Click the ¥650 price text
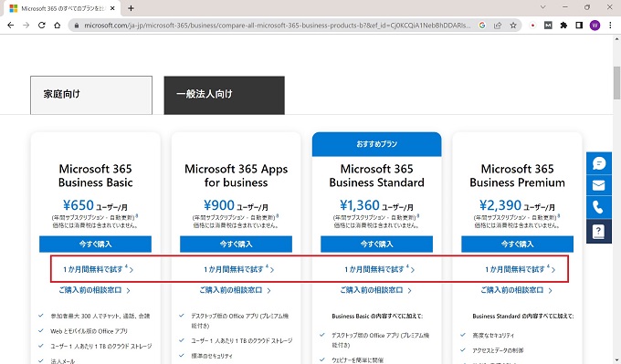The height and width of the screenshot is (364, 621). (79, 205)
